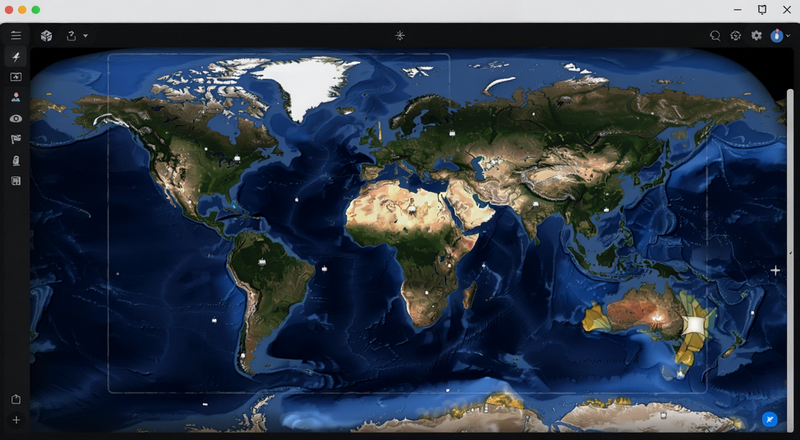Click the 3D cube icon in toolbar

pyautogui.click(x=46, y=36)
